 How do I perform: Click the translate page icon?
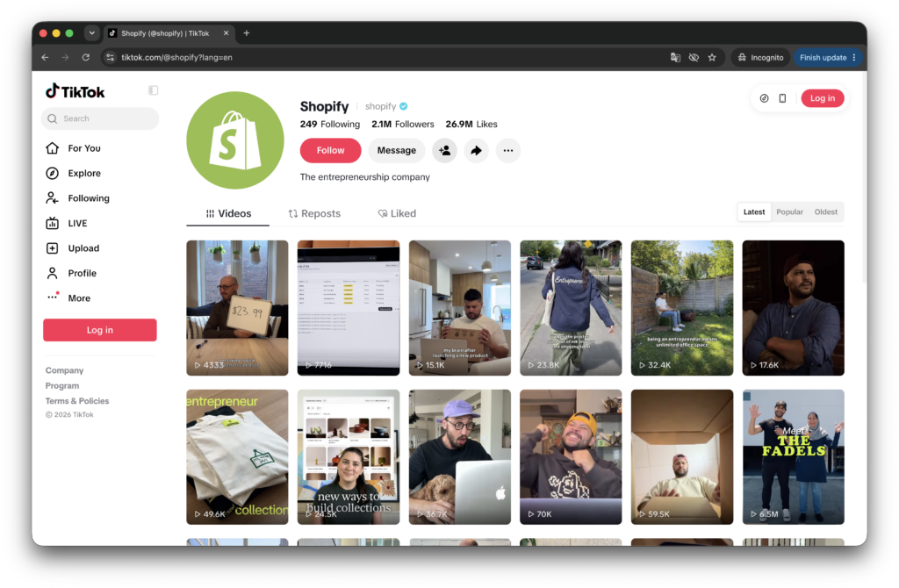[675, 57]
